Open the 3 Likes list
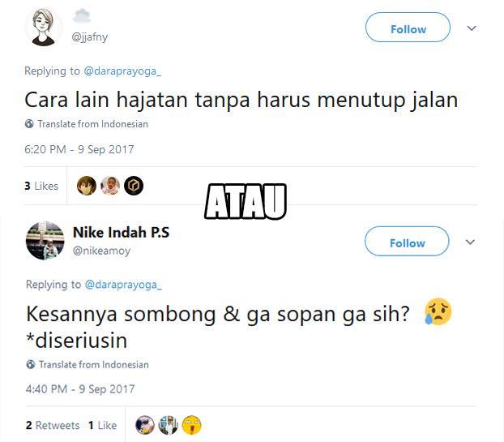The height and width of the screenshot is (442, 504). [x=41, y=186]
